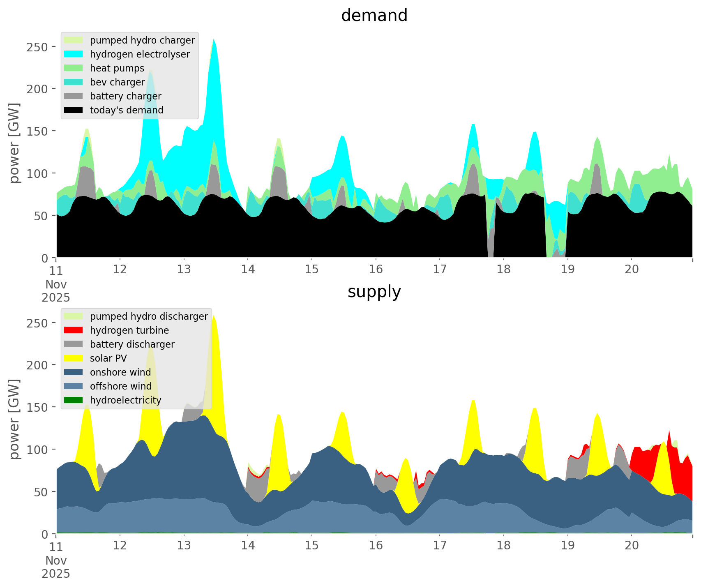This screenshot has width=701, height=588.
Task: Click the battery discharger legend label
Action: pos(132,344)
